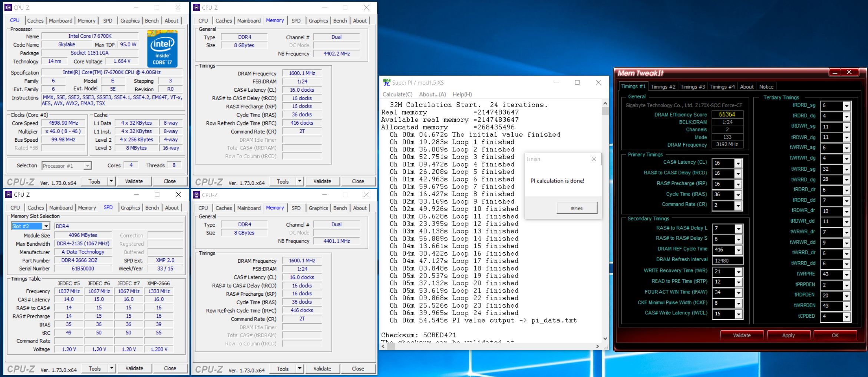The height and width of the screenshot is (377, 868).
Task: Close the Finish dialog with X
Action: (594, 159)
